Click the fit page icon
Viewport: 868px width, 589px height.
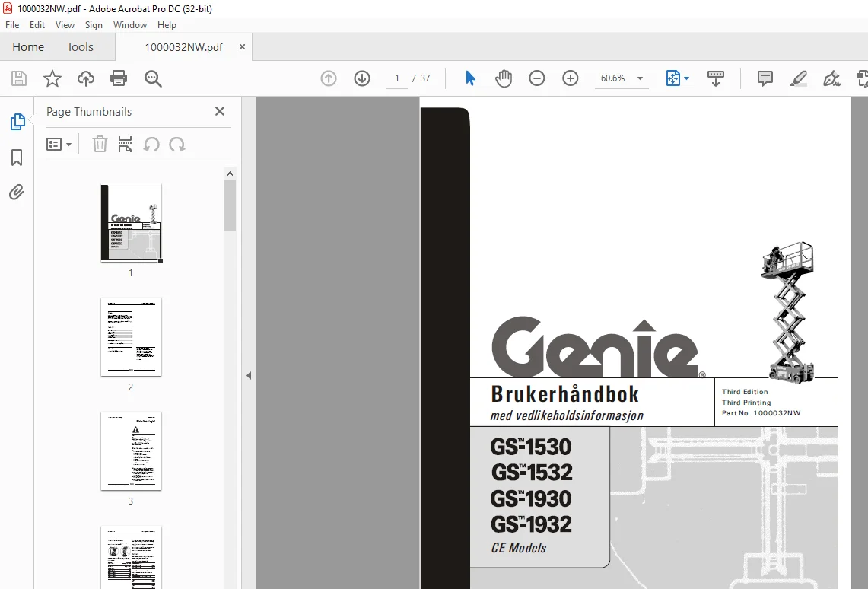pos(672,78)
